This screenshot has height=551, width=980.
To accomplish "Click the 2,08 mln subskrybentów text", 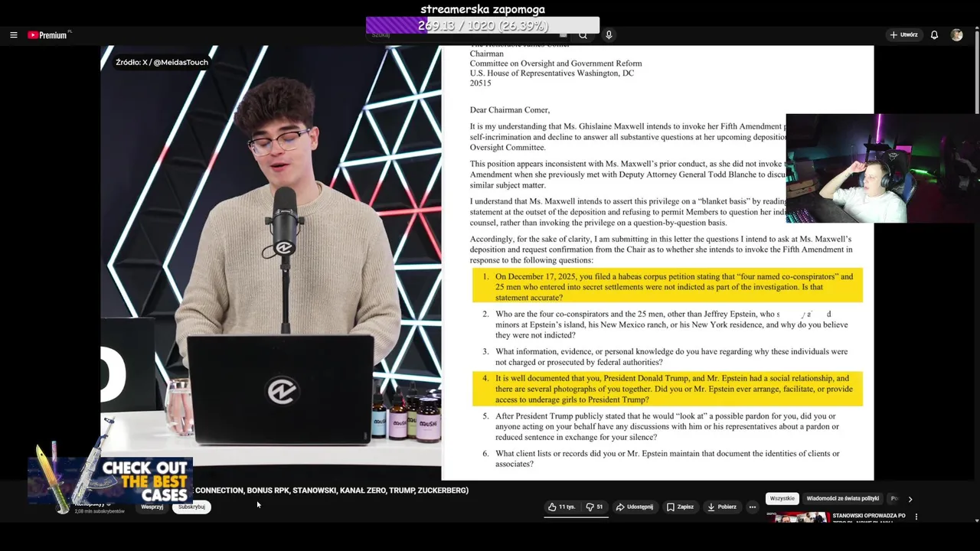I will [100, 511].
